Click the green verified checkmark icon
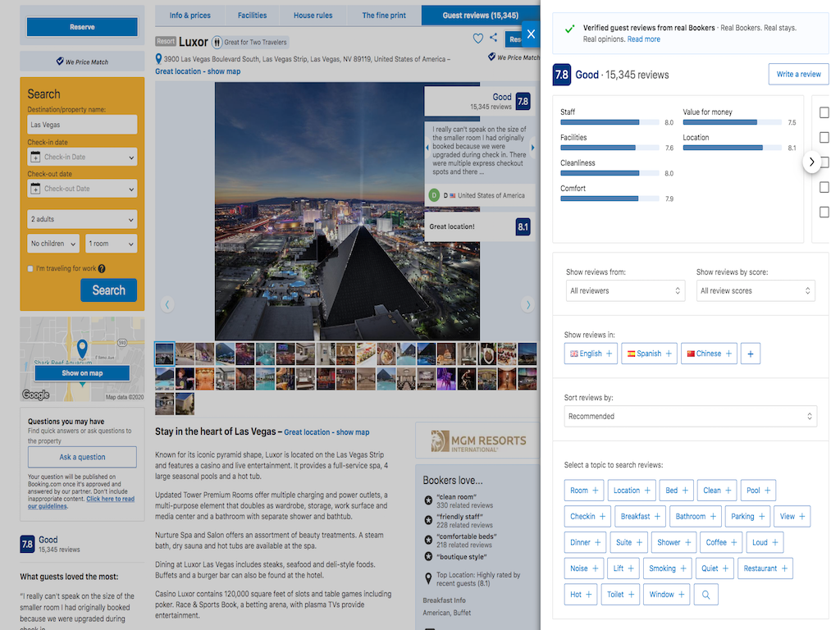 569,29
